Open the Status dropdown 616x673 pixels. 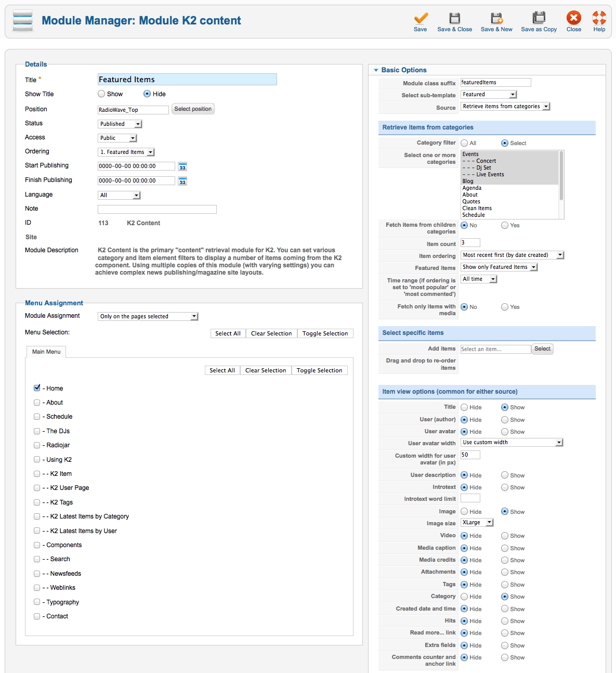click(120, 124)
